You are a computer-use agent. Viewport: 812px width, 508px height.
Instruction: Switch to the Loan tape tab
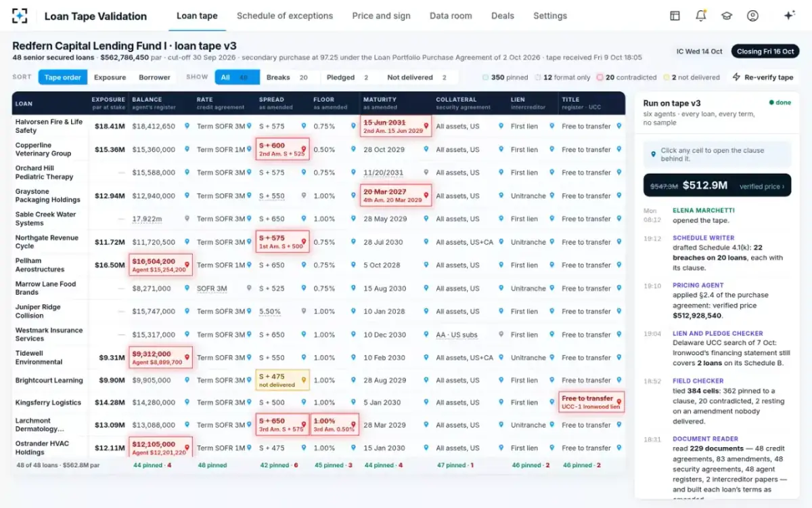coord(197,16)
